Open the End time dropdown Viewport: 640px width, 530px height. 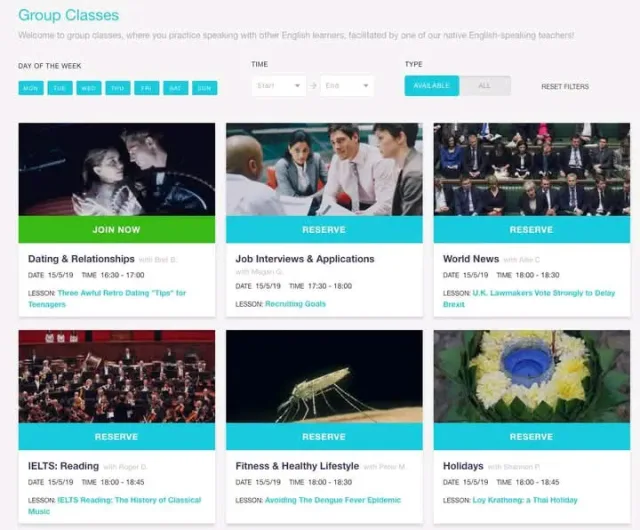[x=347, y=86]
